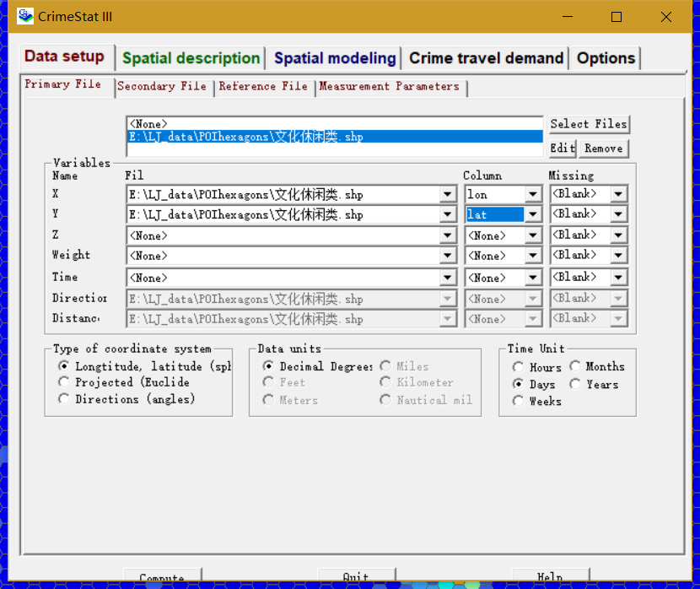
Task: Select the <None> entry in file list
Action: [335, 124]
